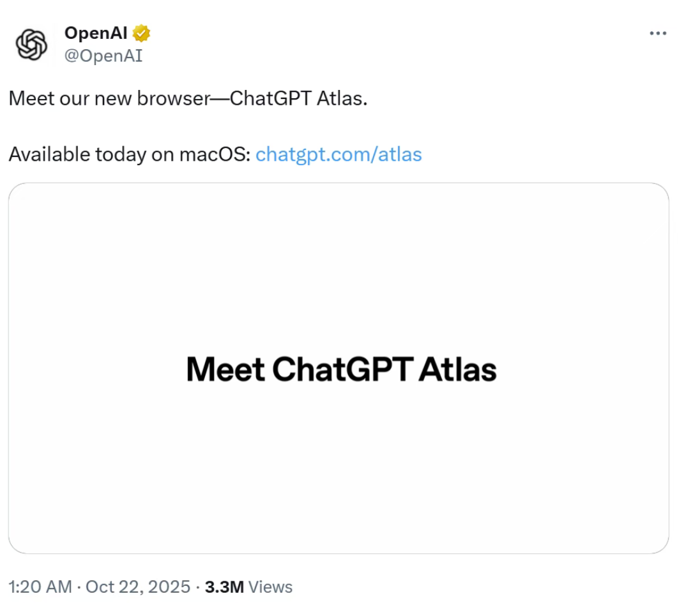Click the Oct 22, 2025 date
The image size is (700, 605).
pos(138,586)
